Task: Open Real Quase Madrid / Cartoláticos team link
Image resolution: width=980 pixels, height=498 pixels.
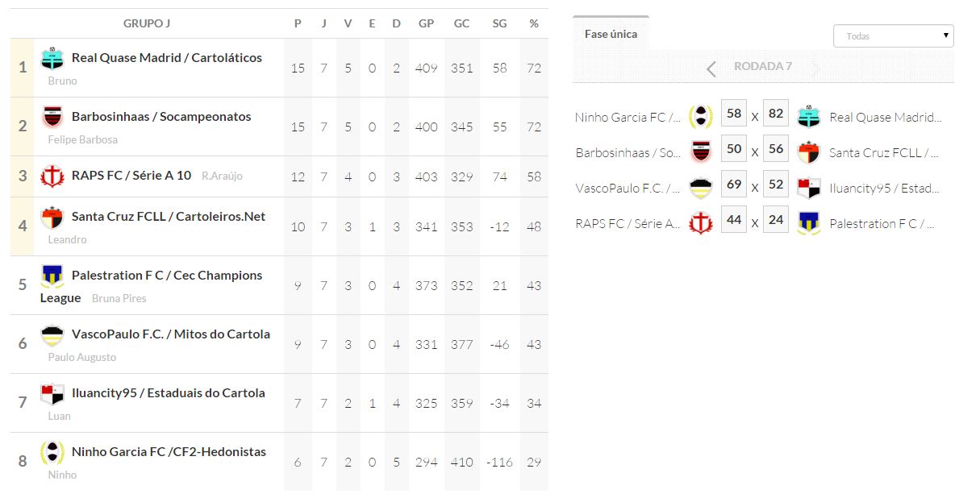Action: click(x=167, y=58)
